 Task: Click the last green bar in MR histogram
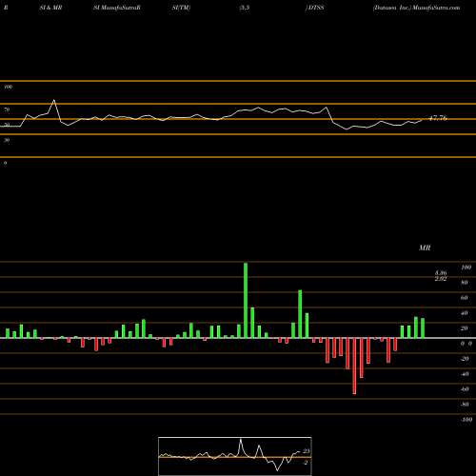click(x=423, y=328)
